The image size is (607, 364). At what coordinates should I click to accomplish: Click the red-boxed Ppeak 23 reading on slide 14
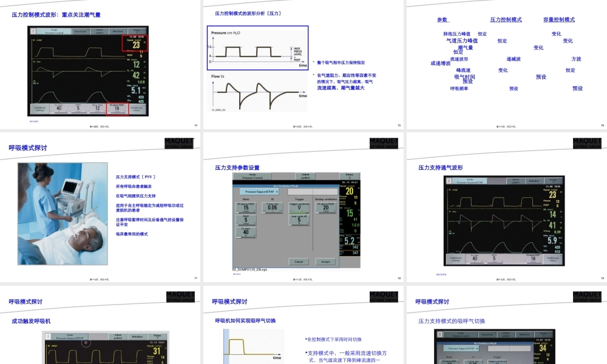(136, 43)
